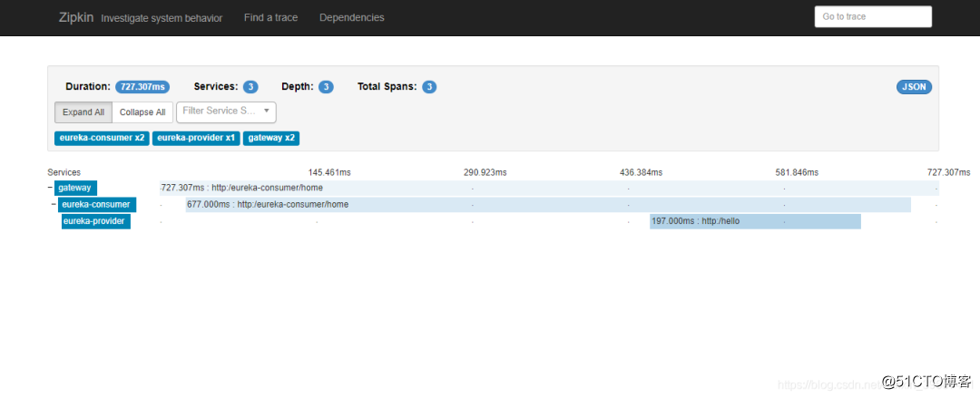Click the eureka-provider x1 service tag
980x398 pixels.
coord(196,138)
